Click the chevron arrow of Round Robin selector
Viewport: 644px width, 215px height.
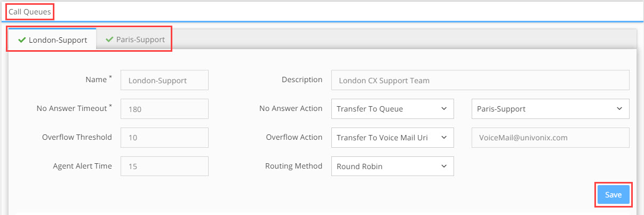click(444, 166)
